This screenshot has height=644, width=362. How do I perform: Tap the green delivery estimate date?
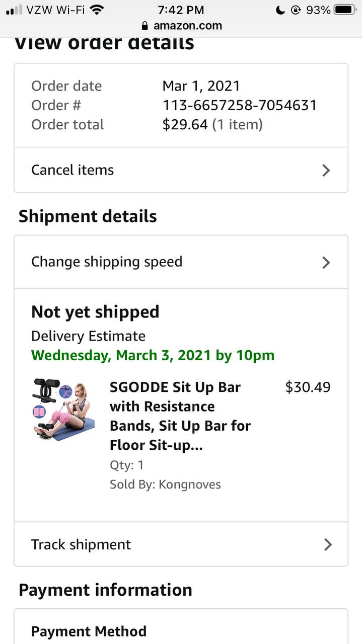[x=153, y=355]
